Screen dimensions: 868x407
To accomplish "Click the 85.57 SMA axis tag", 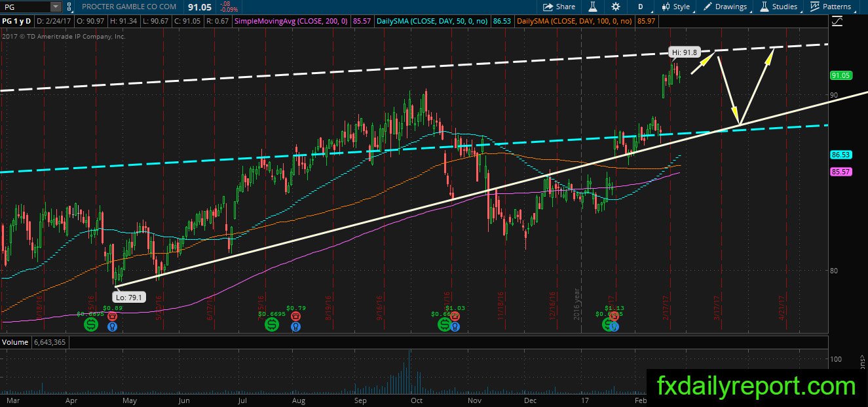I will tap(840, 172).
